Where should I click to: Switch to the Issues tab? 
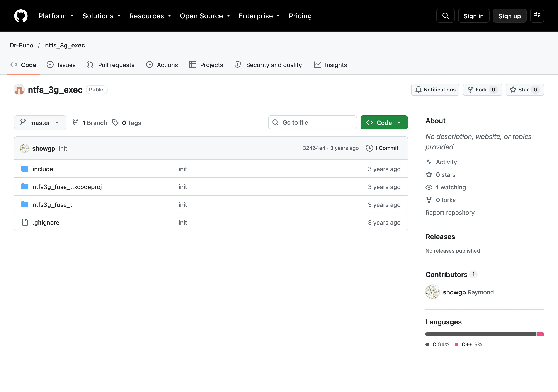pos(61,65)
